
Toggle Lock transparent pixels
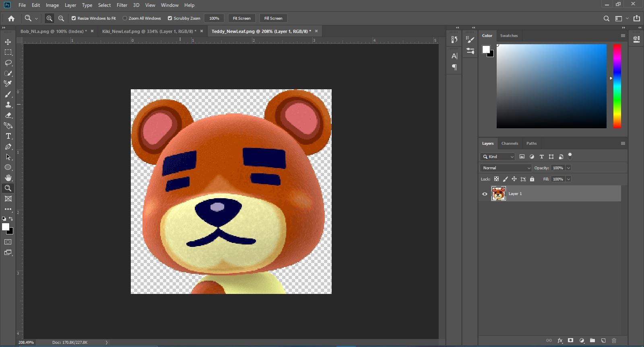pos(496,179)
